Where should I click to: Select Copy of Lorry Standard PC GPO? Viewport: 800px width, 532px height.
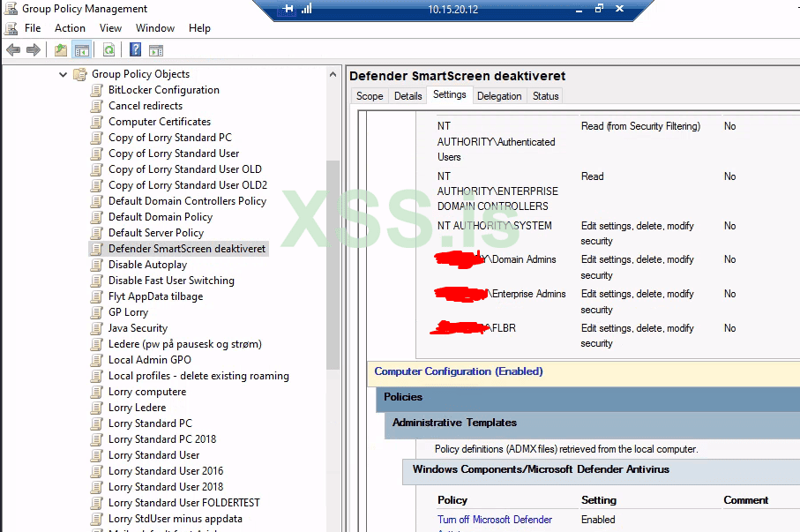(170, 138)
